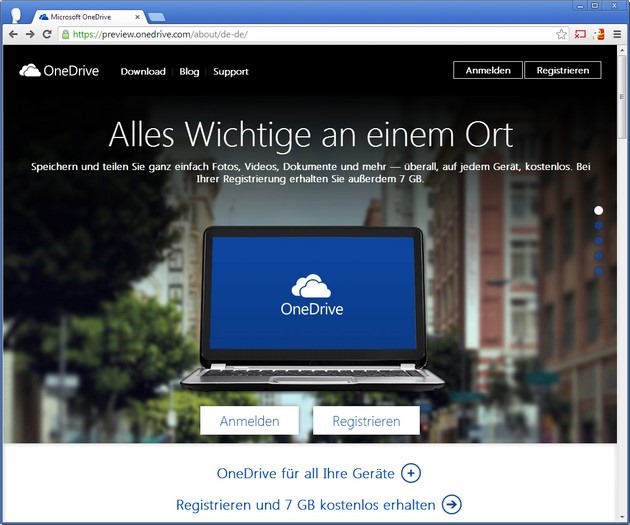630x525 pixels.
Task: Click the Registrieren button in the header
Action: coord(563,70)
